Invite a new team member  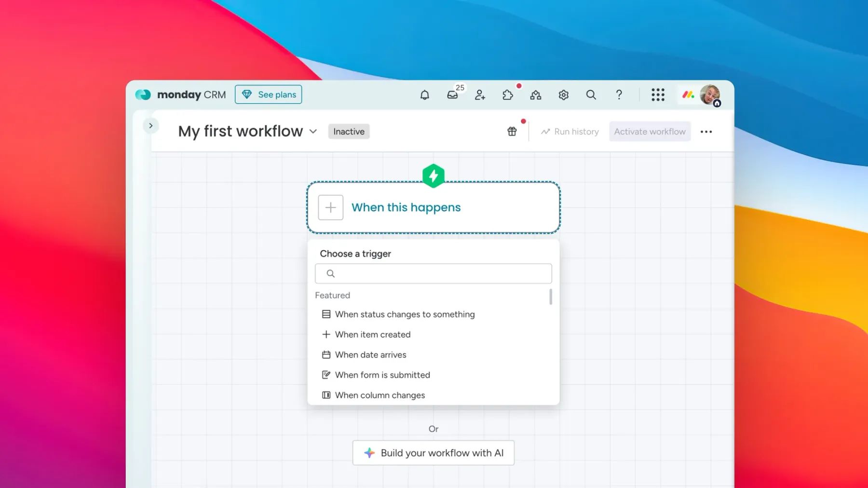480,95
